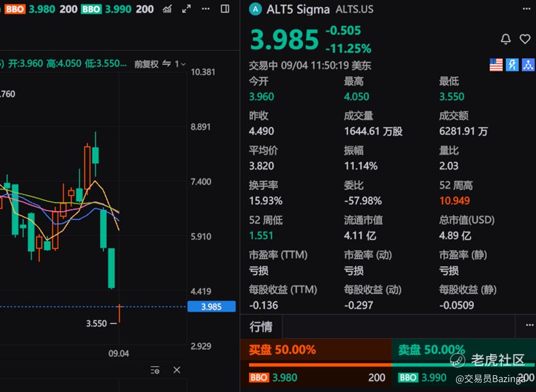Image resolution: width=536 pixels, height=392 pixels.
Task: Open the chart toolbar more-options menu
Action: coord(206,9)
